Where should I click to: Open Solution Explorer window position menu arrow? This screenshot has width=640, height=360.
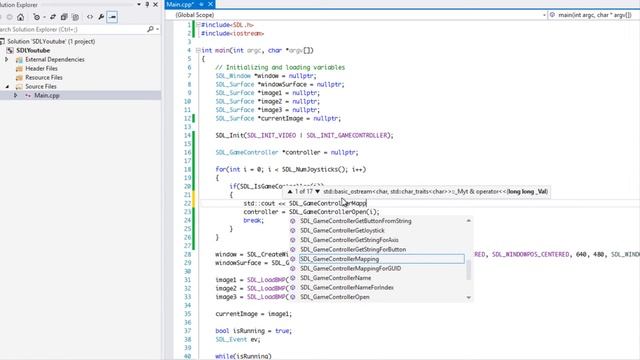[x=139, y=4]
